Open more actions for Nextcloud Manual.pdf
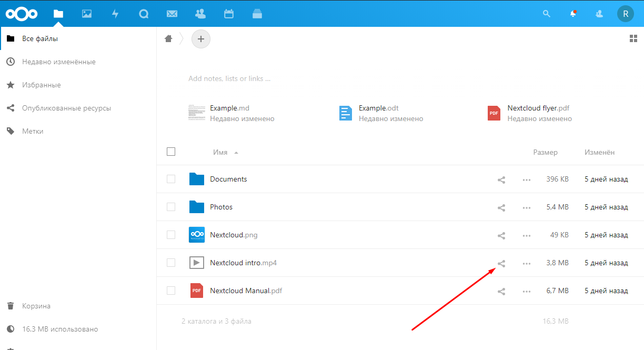Screen dimensions: 644x350 pyautogui.click(x=527, y=291)
